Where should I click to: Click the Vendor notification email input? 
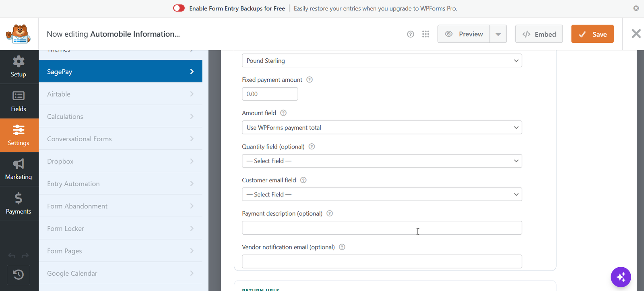(x=382, y=261)
